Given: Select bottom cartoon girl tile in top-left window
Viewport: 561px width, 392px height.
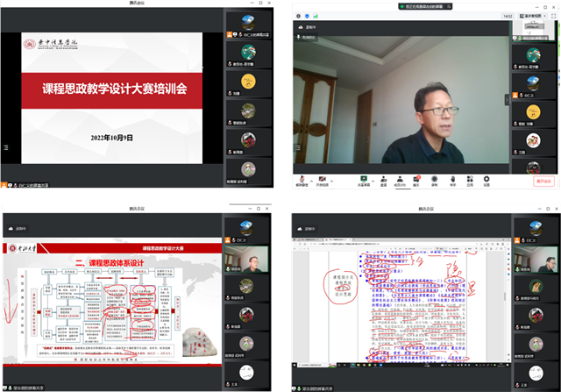Looking at the screenshot, I should coord(248,172).
